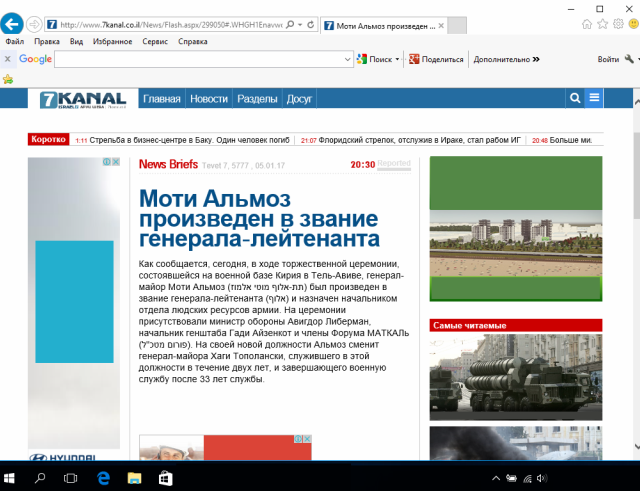Click the headline Моти Альмоз произведен
640x491 pixels.
(259, 218)
